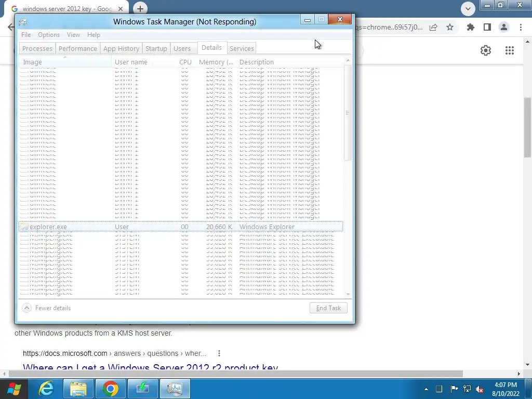The height and width of the screenshot is (399, 532).
Task: Collapse with the Fewer details chevron
Action: click(26, 308)
